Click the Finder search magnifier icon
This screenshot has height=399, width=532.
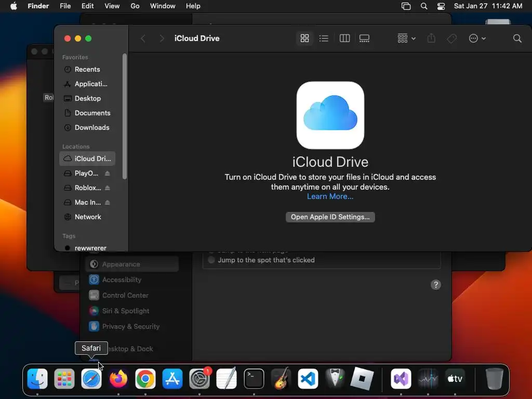[x=517, y=38]
